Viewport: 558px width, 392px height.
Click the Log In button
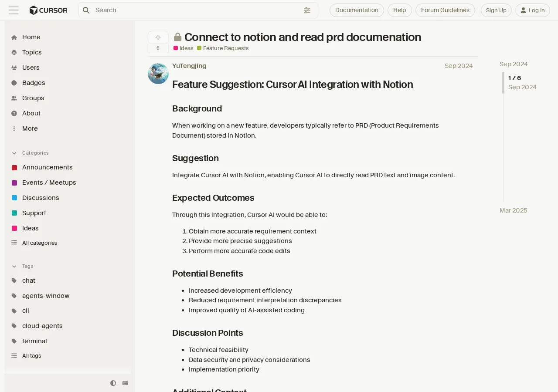(x=533, y=10)
